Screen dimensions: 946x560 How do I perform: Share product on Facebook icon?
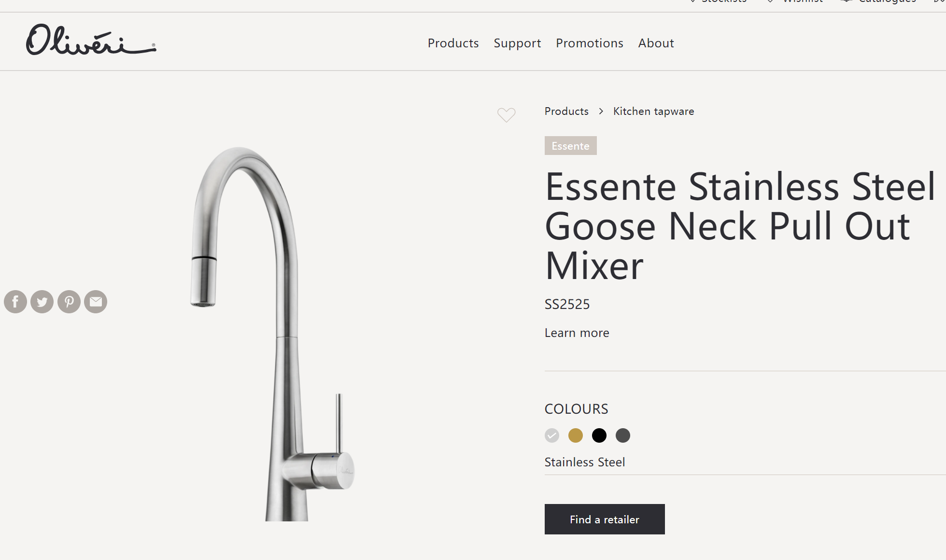(x=15, y=302)
